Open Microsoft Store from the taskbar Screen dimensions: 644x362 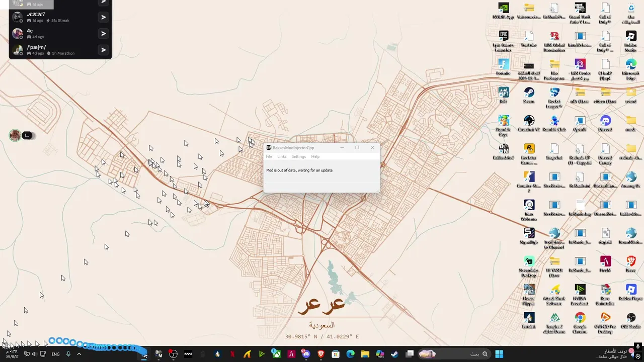coord(336,354)
